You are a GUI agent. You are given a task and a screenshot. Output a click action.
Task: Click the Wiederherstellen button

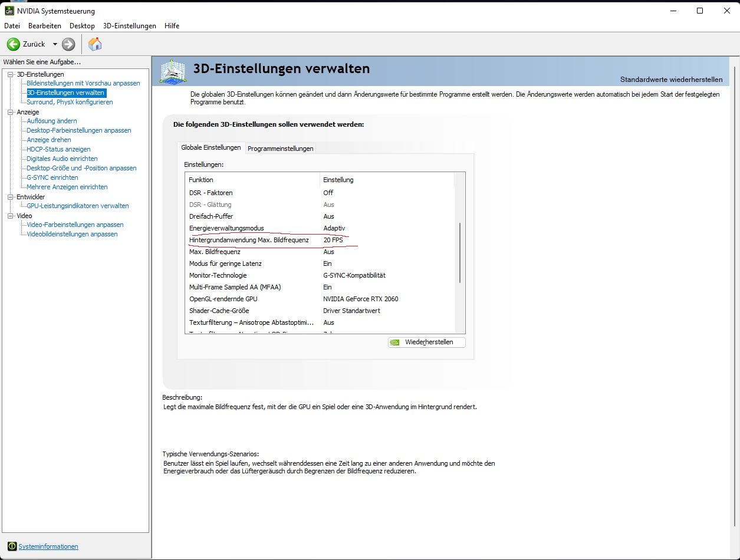[x=427, y=342]
